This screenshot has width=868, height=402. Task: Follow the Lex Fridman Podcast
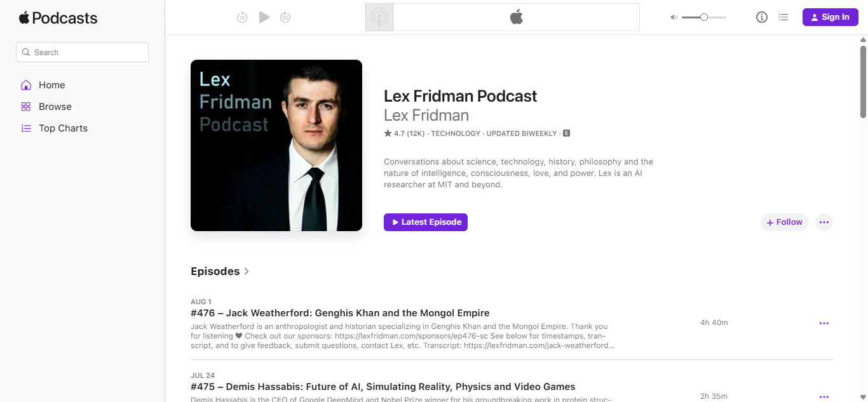[785, 222]
